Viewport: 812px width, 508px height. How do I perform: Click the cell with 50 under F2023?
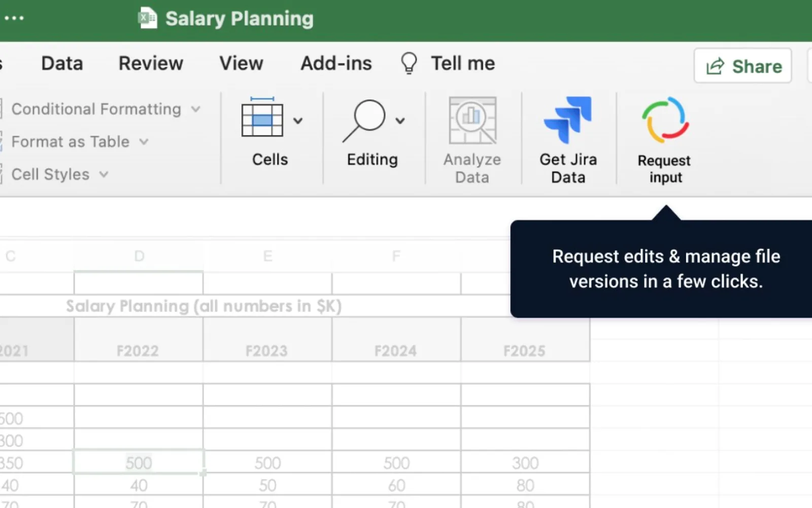pyautogui.click(x=267, y=485)
